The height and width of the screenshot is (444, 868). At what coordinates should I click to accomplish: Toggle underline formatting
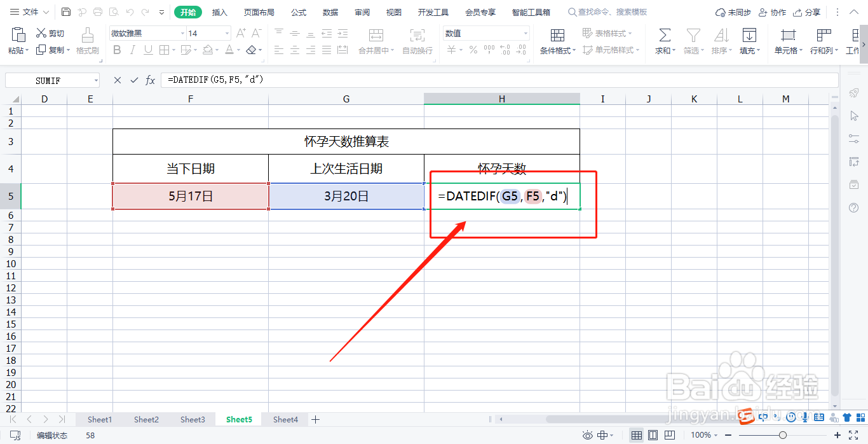coord(147,49)
